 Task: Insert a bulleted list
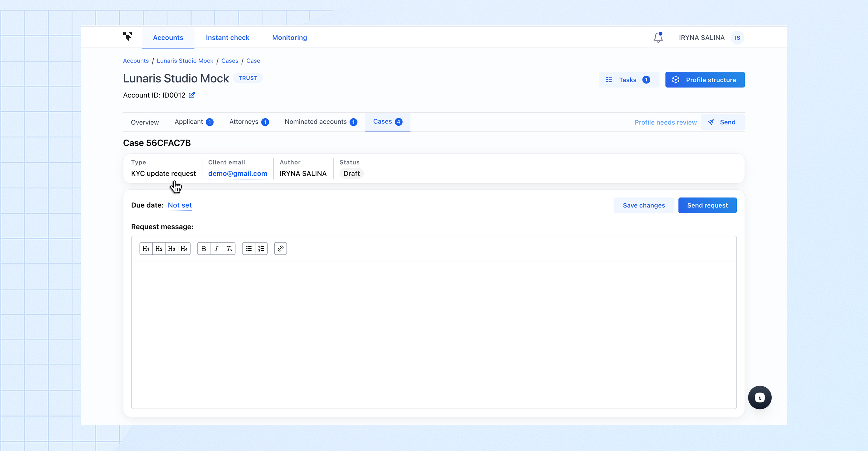pyautogui.click(x=249, y=249)
